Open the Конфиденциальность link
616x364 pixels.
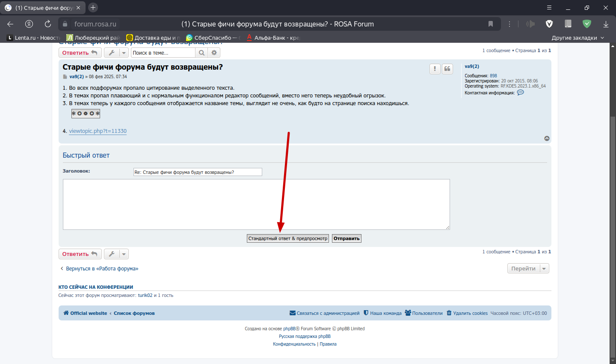click(294, 344)
